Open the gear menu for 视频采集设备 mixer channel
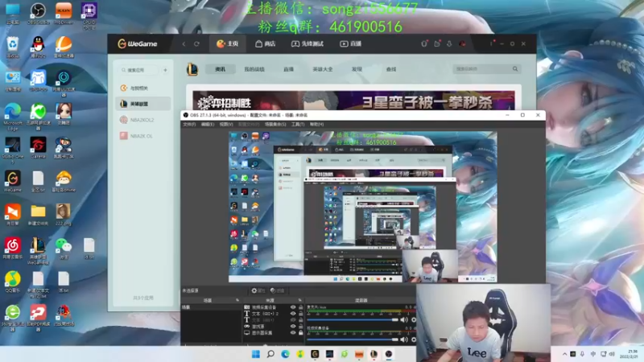This screenshot has width=644, height=362. (x=413, y=339)
